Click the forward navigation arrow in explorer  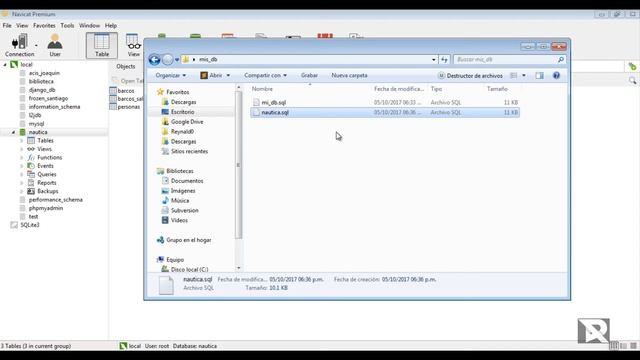point(167,60)
